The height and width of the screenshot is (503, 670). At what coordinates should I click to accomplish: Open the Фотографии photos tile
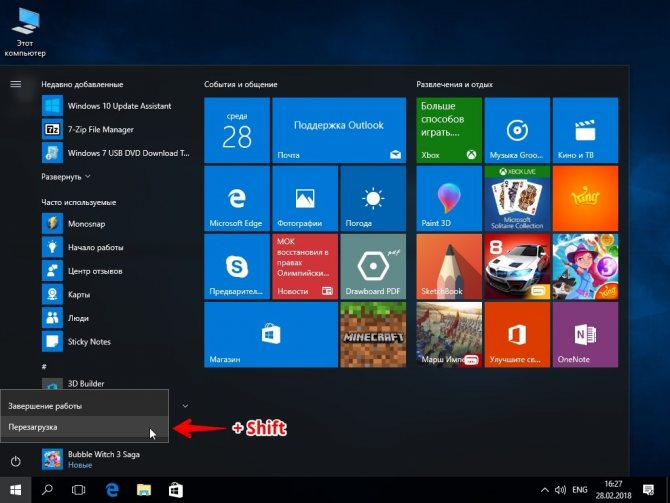305,198
